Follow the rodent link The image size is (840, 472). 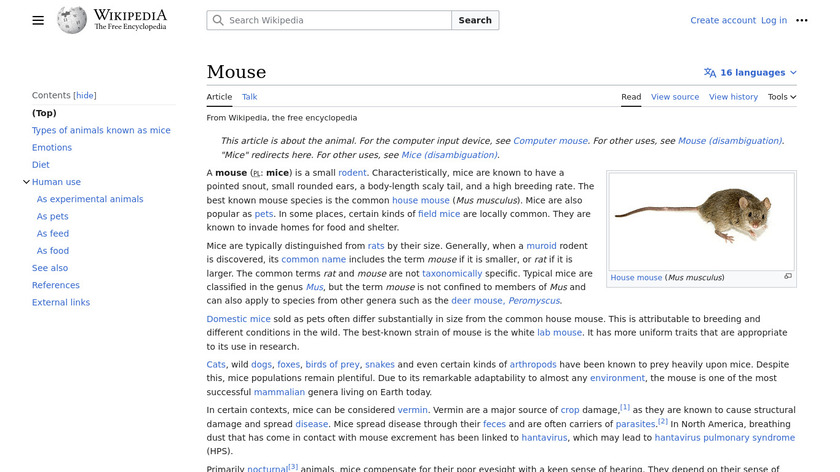(x=352, y=173)
